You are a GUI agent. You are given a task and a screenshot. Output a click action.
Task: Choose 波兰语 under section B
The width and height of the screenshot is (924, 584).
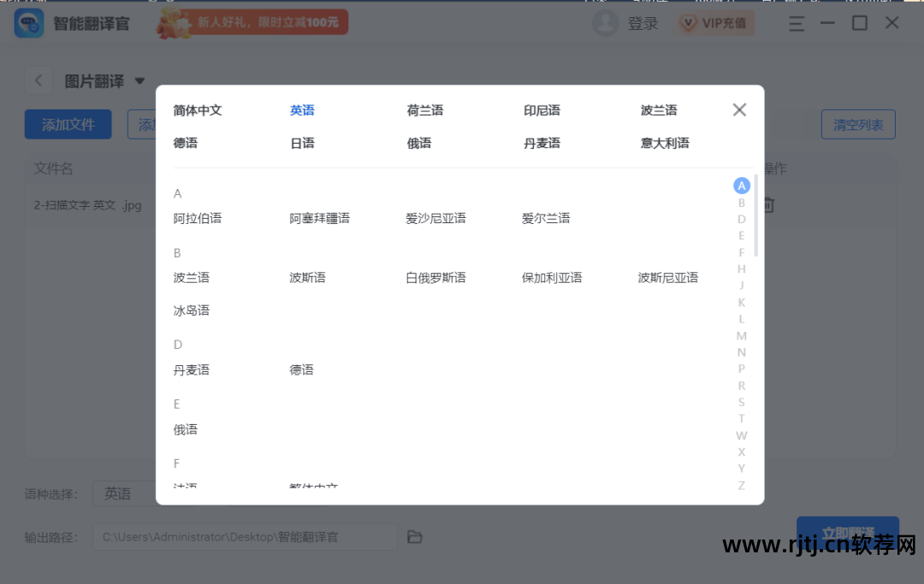point(192,278)
